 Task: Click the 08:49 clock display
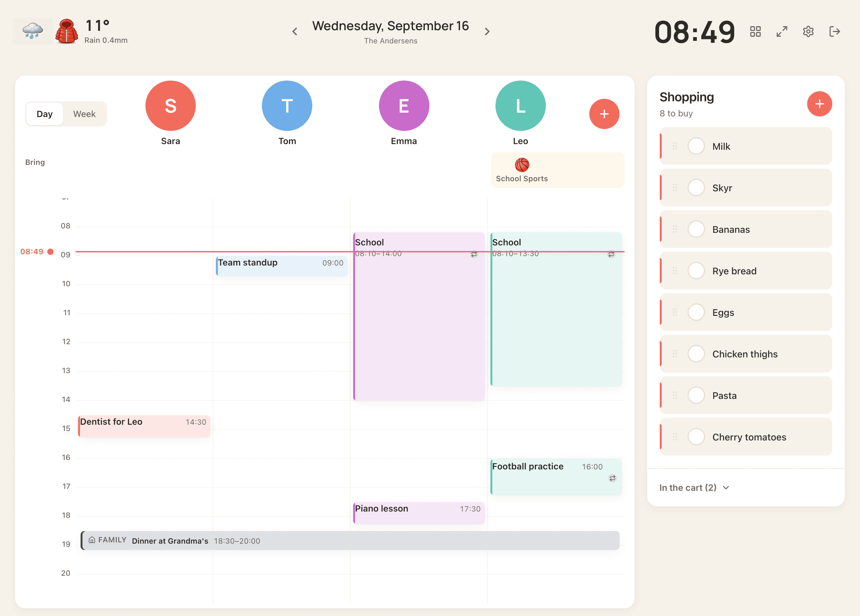click(x=695, y=32)
